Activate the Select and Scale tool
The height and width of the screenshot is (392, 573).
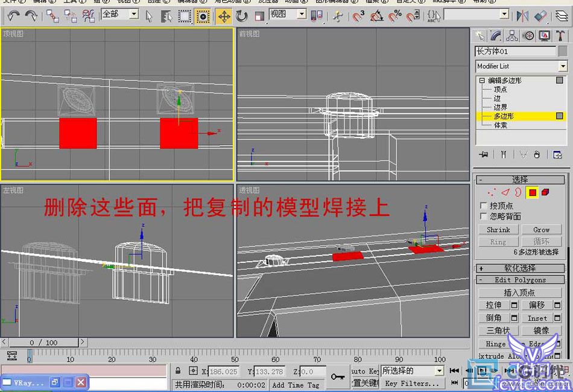[x=259, y=16]
